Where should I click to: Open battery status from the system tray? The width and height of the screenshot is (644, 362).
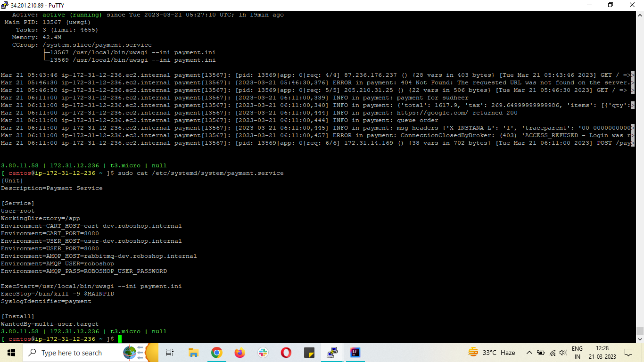540,353
